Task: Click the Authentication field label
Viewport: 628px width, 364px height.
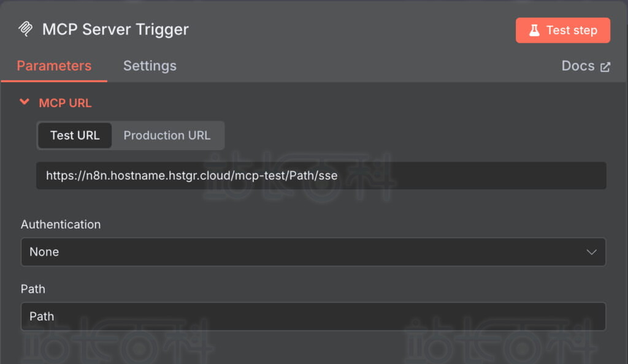Action: (61, 224)
